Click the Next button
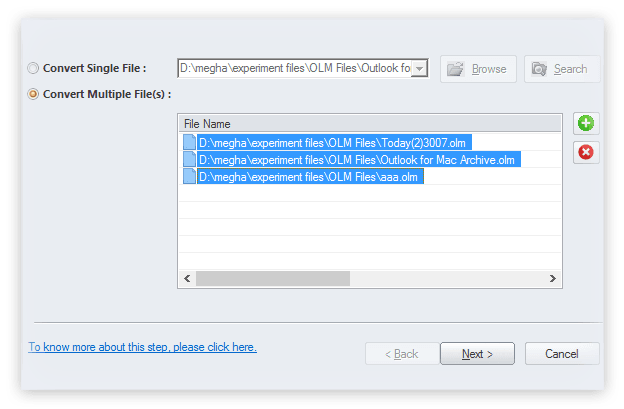 [477, 354]
